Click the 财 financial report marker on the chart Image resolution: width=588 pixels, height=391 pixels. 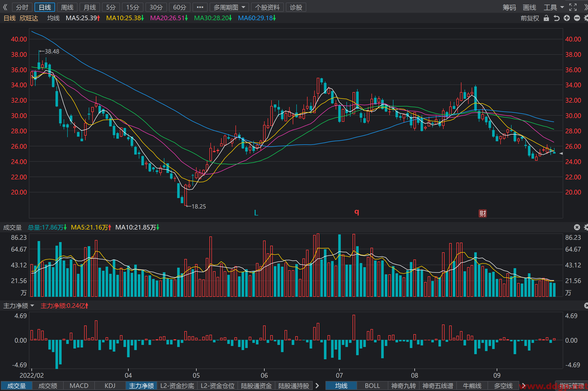(x=483, y=213)
